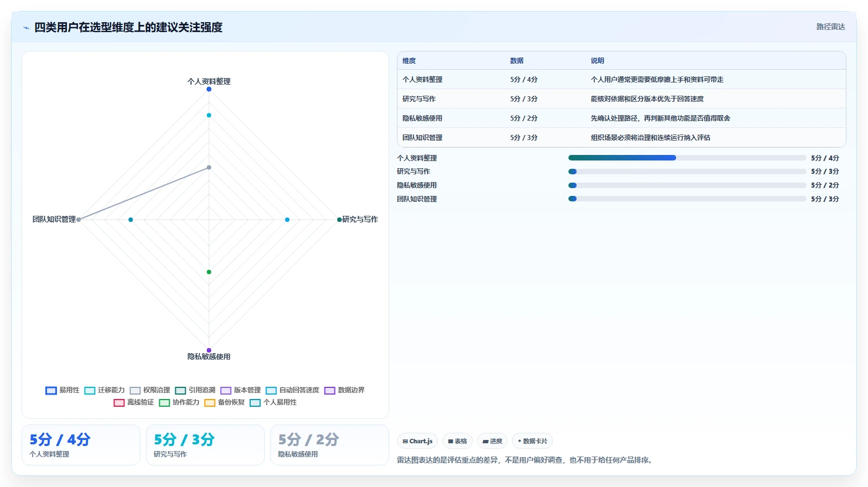This screenshot has width=868, height=487.
Task: Click the 研究与写作 radar axis label
Action: 360,219
